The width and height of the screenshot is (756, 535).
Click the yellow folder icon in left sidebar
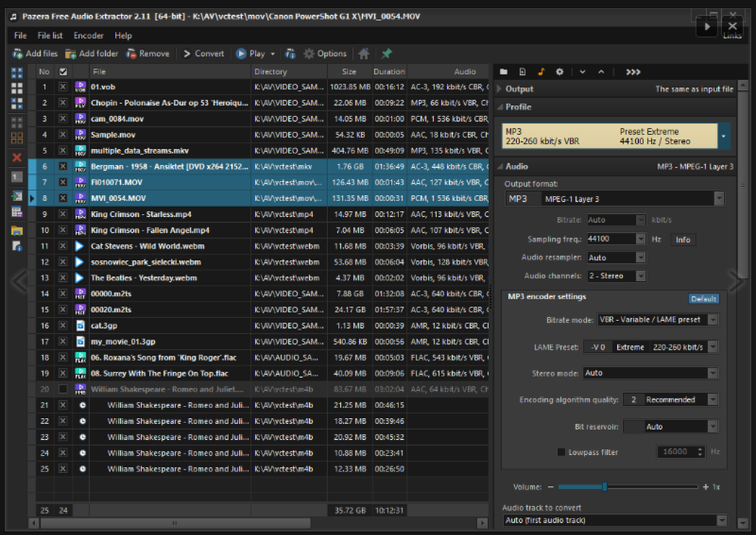[x=17, y=230]
